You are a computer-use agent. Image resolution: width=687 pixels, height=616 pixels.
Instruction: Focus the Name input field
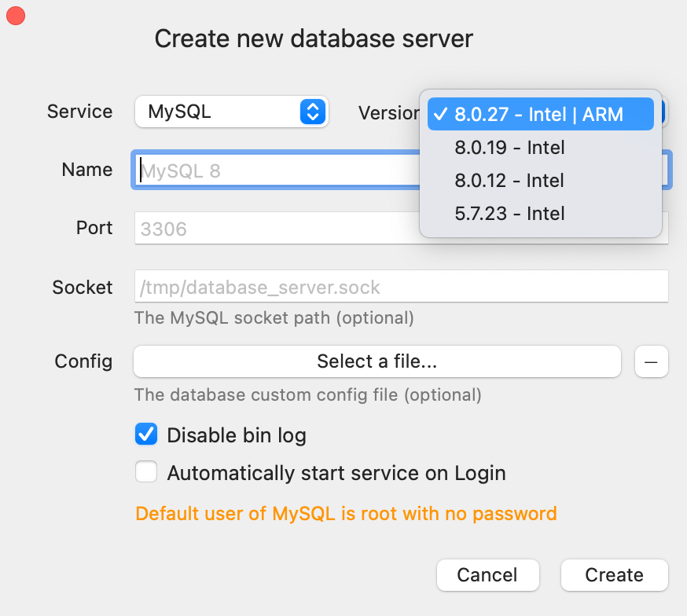275,170
